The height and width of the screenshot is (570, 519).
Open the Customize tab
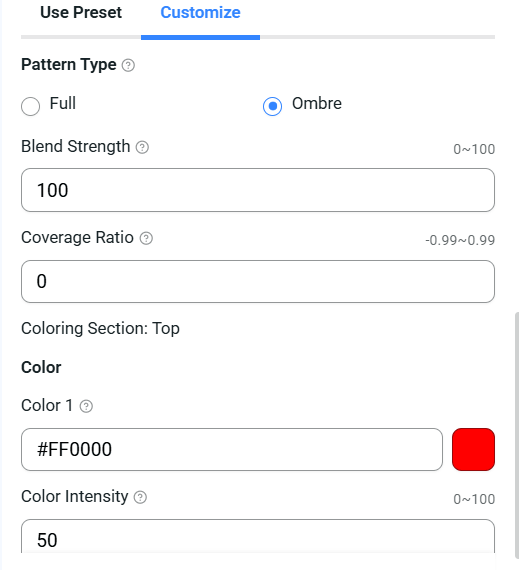200,13
